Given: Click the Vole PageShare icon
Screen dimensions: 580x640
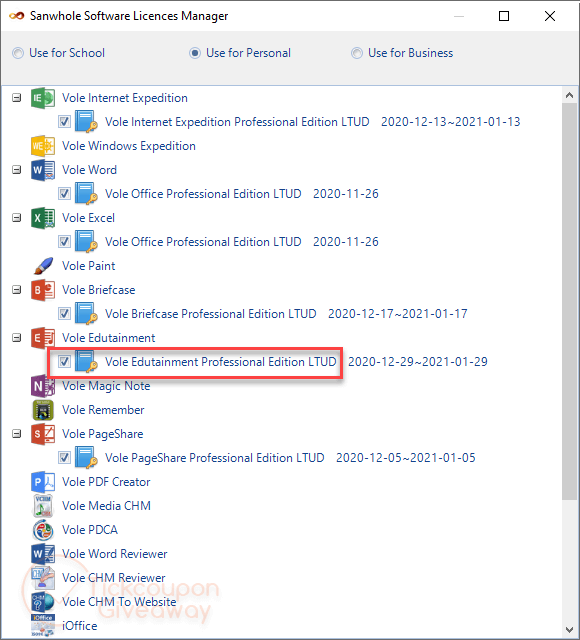Looking at the screenshot, I should tap(43, 434).
